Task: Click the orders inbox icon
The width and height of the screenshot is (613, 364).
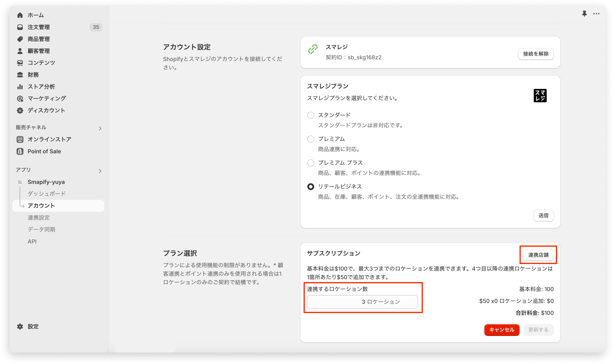Action: (20, 27)
